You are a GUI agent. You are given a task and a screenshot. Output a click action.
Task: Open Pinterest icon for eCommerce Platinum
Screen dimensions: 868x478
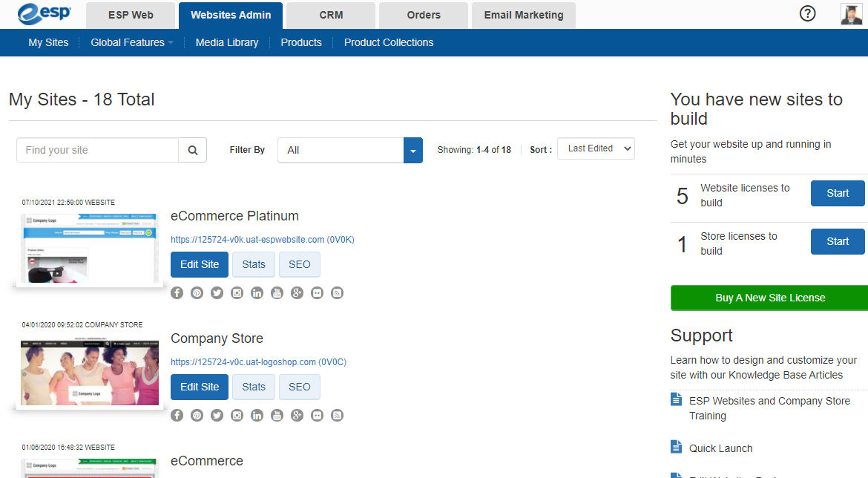pos(197,293)
